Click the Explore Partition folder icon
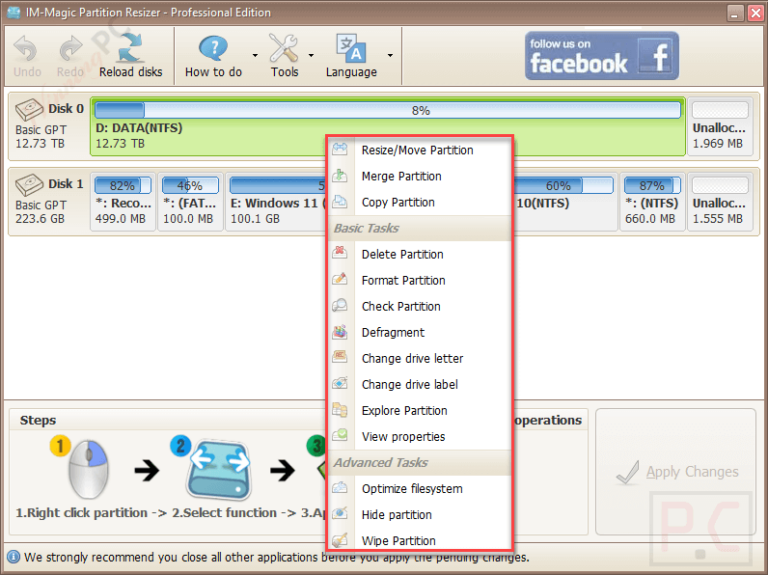 (340, 409)
